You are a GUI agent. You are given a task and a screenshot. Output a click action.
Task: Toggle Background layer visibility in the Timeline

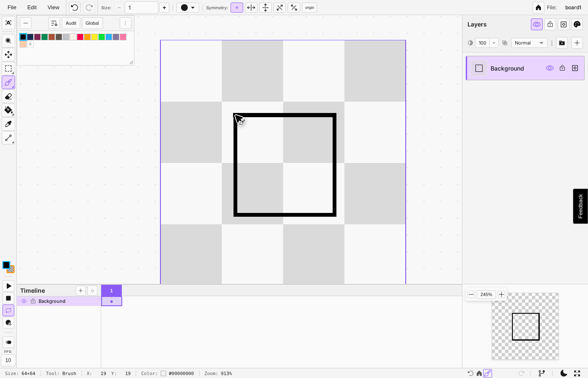24,301
